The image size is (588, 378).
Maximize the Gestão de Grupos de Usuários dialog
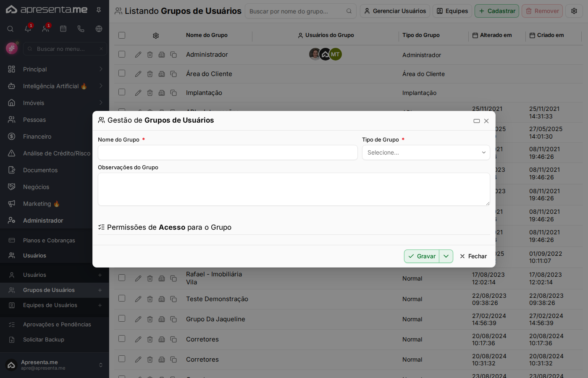click(x=477, y=121)
